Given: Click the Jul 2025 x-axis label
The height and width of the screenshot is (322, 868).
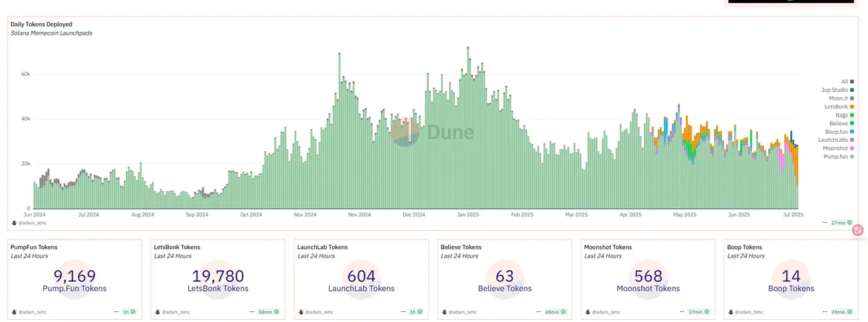Looking at the screenshot, I should click(x=793, y=215).
